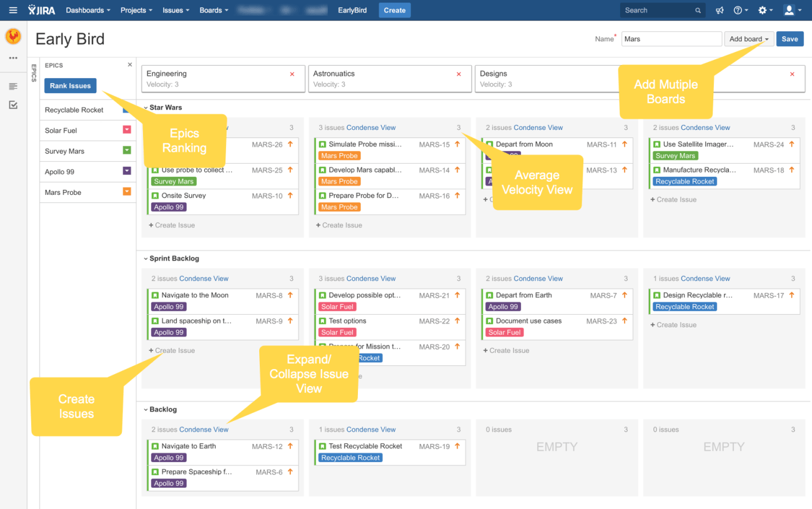Remove the Engineering board
This screenshot has width=812, height=509.
pos(292,74)
